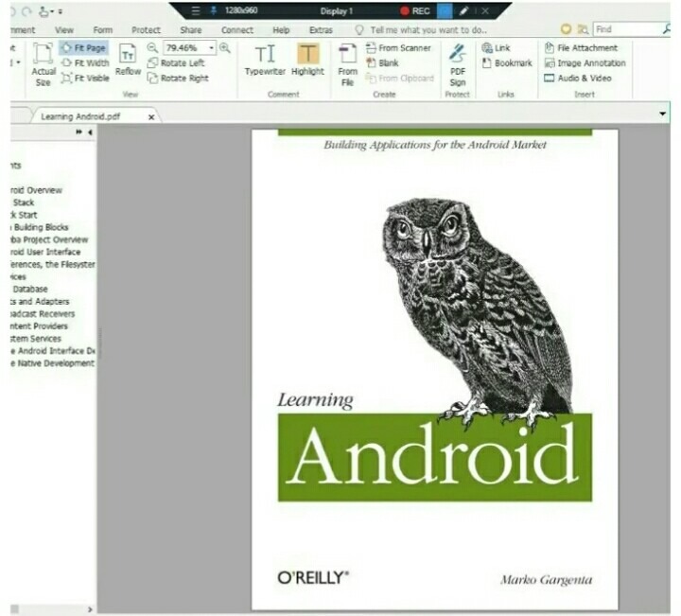Insert a Link

496,48
